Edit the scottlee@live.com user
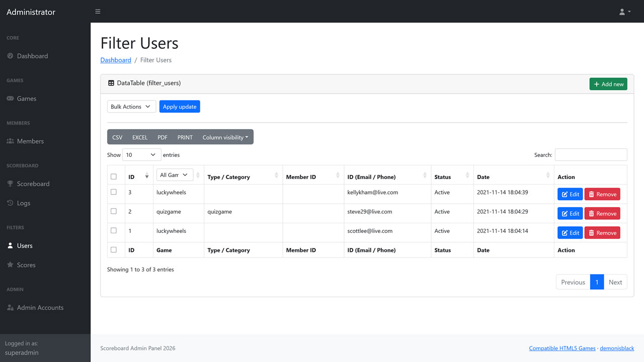The image size is (644, 362). click(x=570, y=233)
